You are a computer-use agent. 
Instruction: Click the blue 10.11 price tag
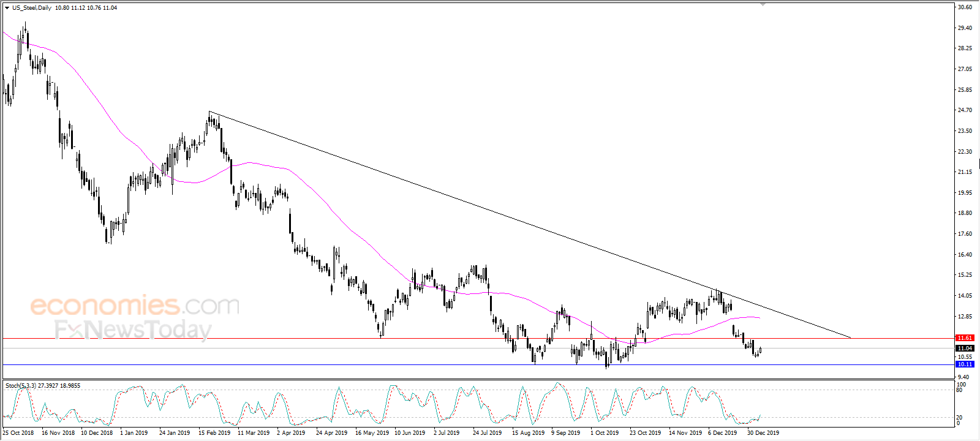point(965,364)
